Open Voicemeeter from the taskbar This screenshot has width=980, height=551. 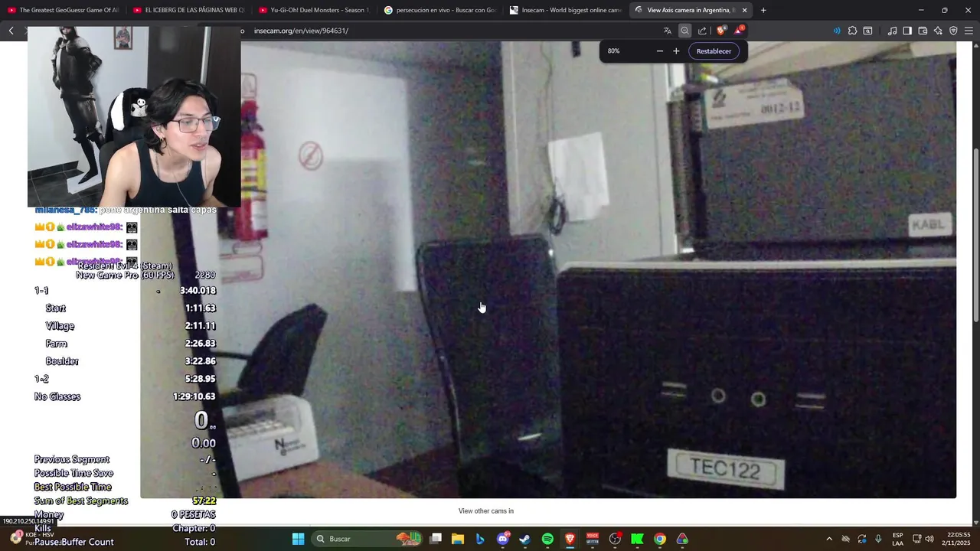pyautogui.click(x=592, y=539)
